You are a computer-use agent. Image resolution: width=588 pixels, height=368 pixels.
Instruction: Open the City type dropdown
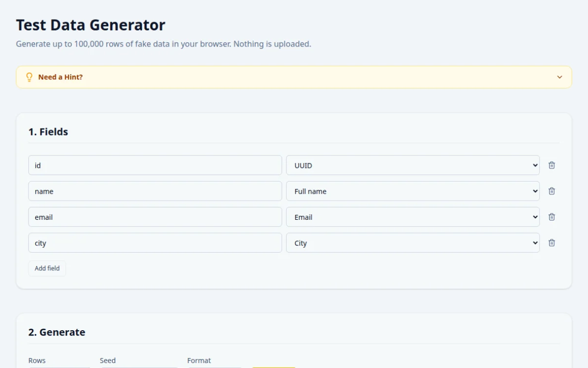tap(413, 242)
